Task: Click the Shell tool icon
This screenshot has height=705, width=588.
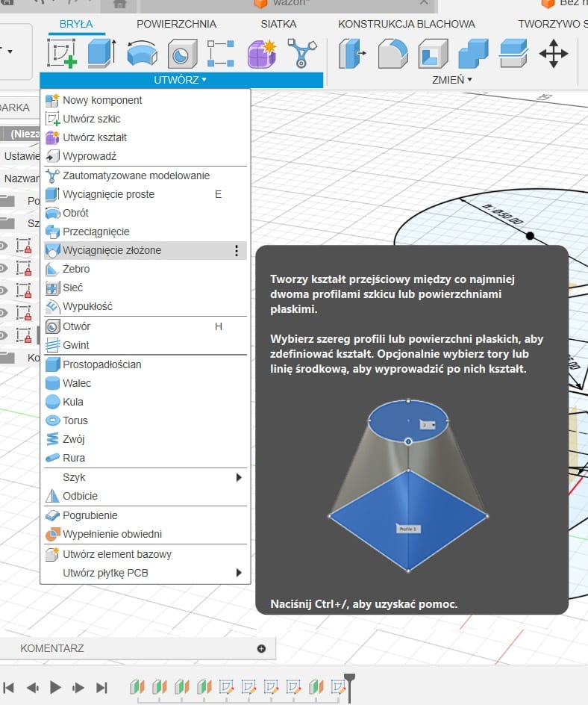Action: pos(433,54)
